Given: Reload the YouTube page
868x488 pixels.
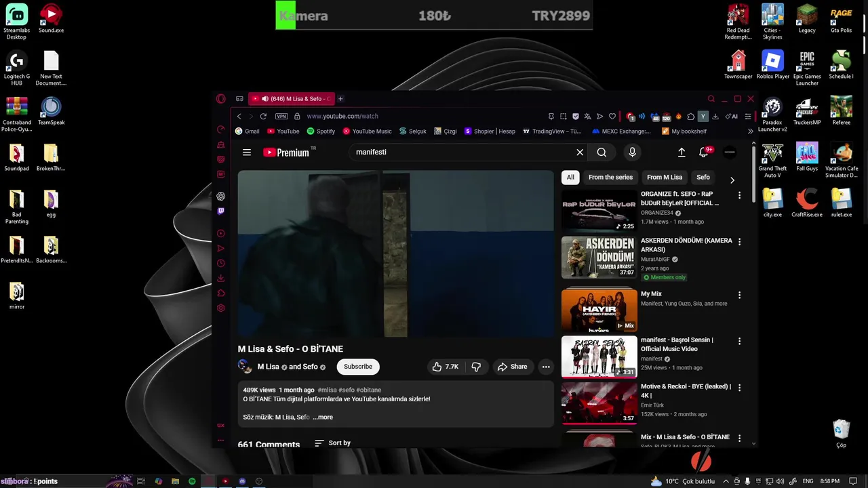Looking at the screenshot, I should pos(263,117).
